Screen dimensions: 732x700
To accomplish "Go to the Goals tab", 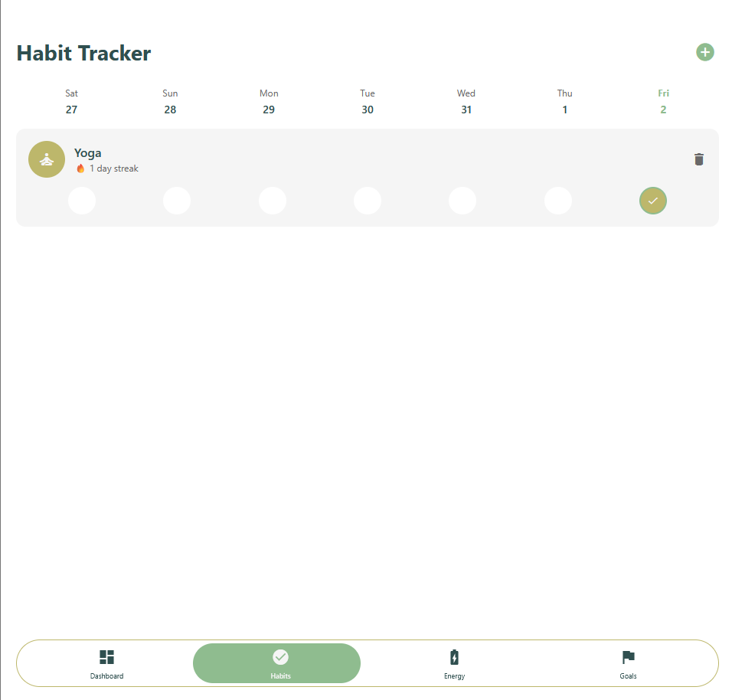I will pos(628,664).
